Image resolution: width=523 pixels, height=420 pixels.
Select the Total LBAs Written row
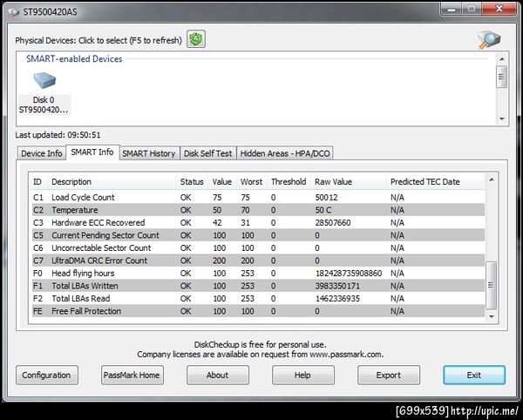tap(258, 286)
